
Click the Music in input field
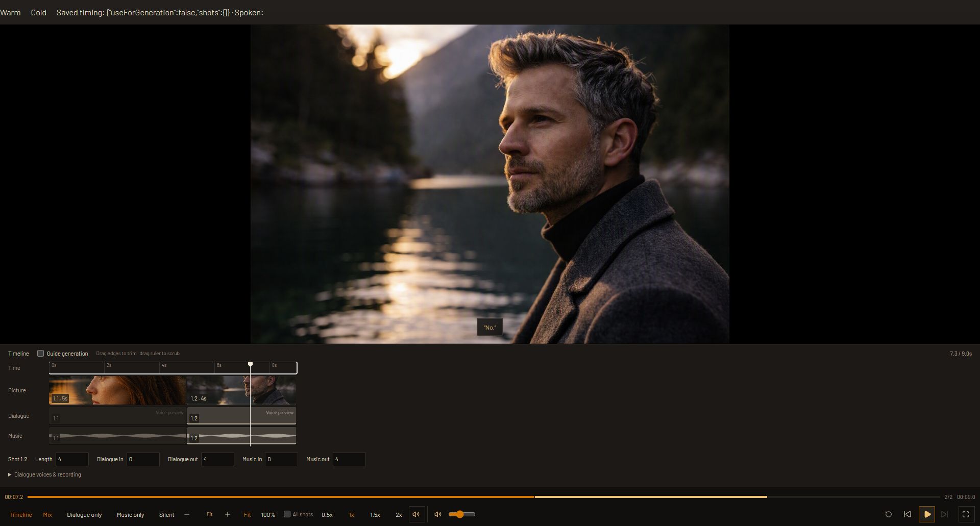pyautogui.click(x=281, y=459)
